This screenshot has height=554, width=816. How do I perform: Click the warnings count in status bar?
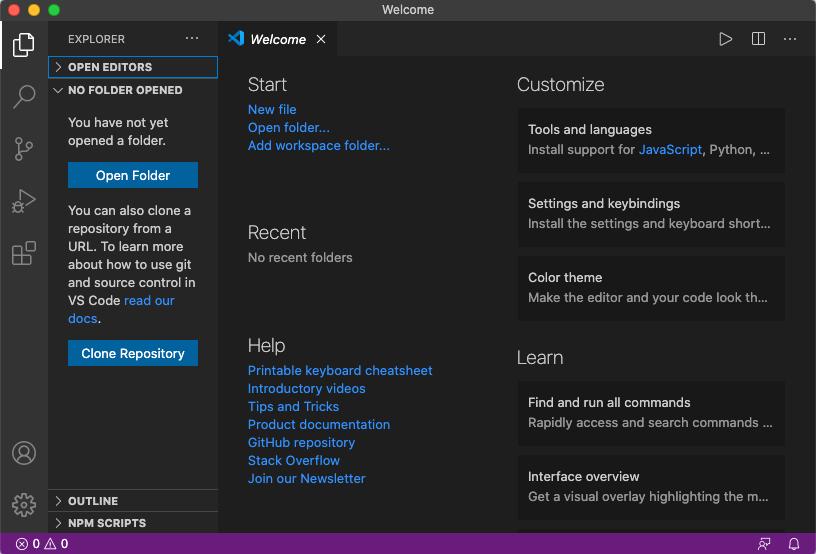click(x=56, y=544)
